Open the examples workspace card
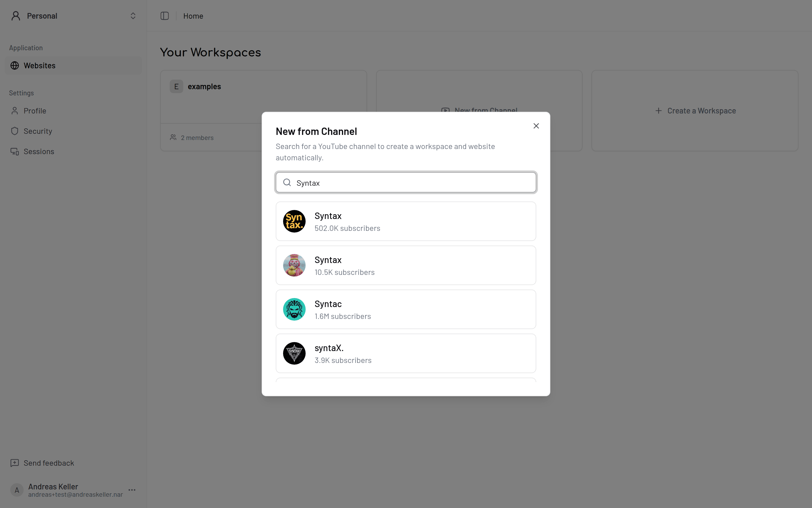Viewport: 812px width, 508px height. (263, 111)
